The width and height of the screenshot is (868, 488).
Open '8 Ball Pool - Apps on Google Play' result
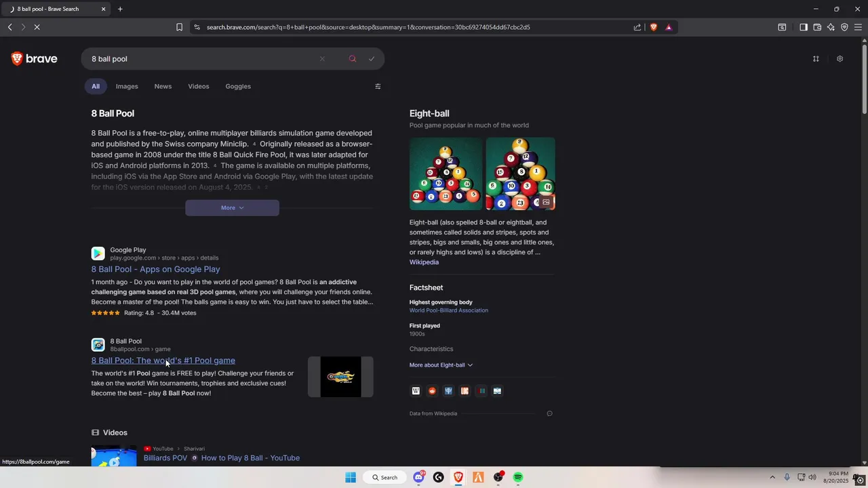click(155, 269)
